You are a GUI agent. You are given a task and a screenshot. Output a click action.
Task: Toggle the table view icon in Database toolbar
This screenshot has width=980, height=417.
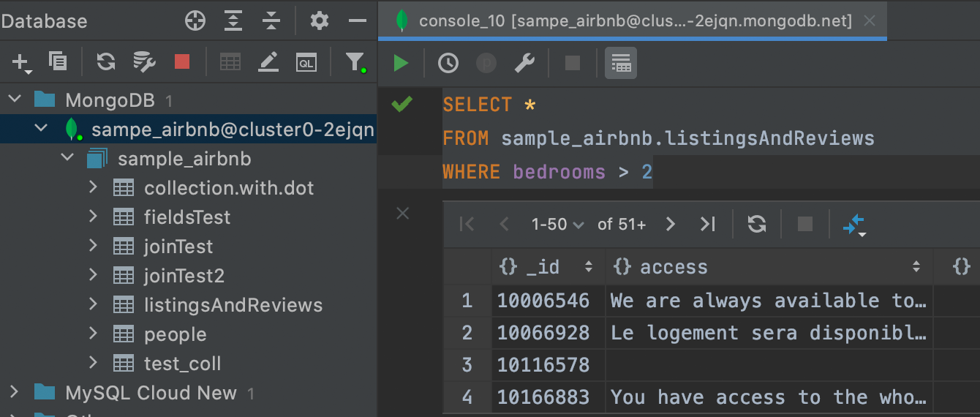coord(230,62)
